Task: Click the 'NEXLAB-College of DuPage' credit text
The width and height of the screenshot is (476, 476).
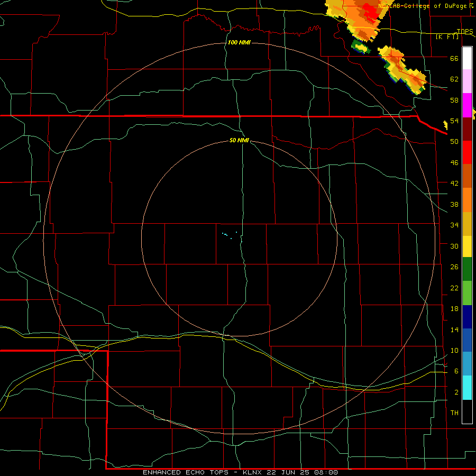Action: pos(423,6)
